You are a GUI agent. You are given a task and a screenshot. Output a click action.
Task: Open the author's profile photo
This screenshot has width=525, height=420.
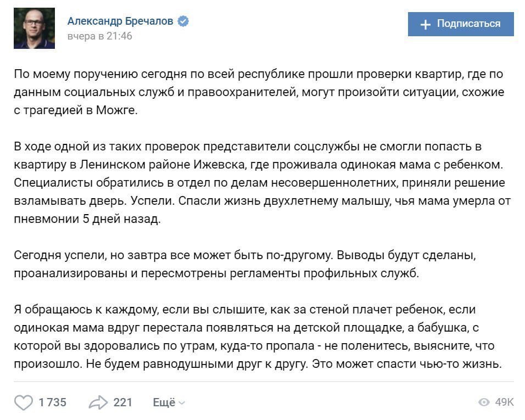(34, 28)
